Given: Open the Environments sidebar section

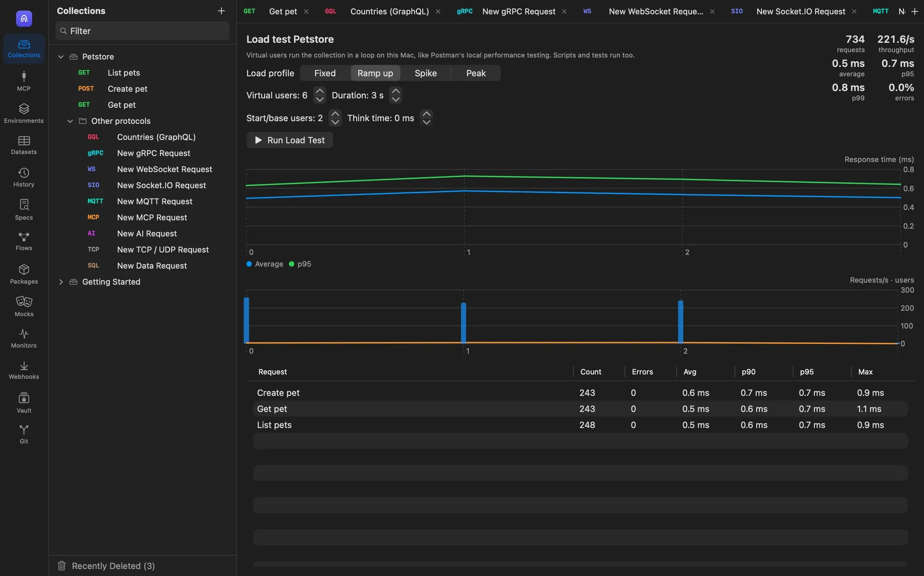Looking at the screenshot, I should tap(24, 113).
